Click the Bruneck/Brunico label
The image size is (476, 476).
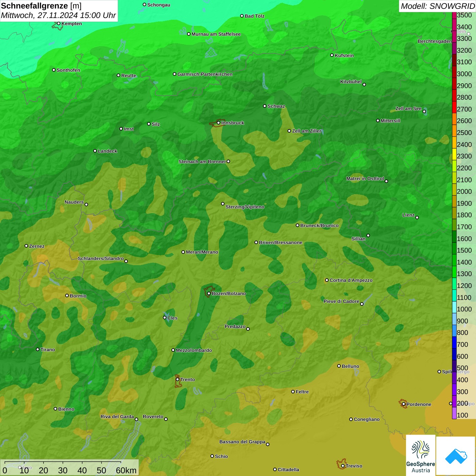pos(319,225)
